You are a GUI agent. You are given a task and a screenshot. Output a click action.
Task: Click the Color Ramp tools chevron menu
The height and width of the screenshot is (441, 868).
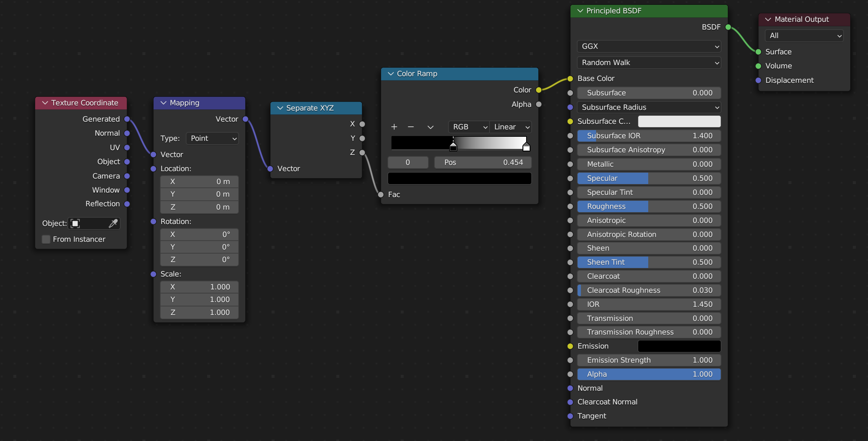(430, 127)
